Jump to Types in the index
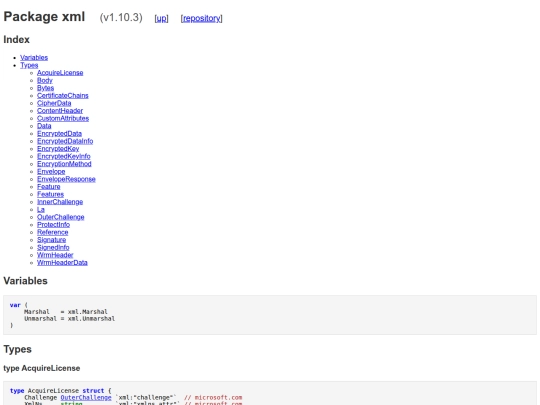 (x=29, y=65)
